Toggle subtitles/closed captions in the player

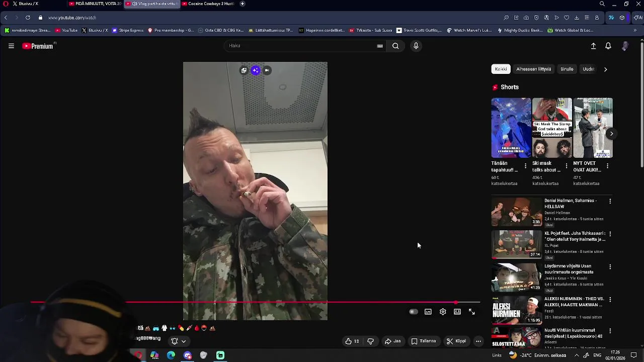pyautogui.click(x=428, y=312)
